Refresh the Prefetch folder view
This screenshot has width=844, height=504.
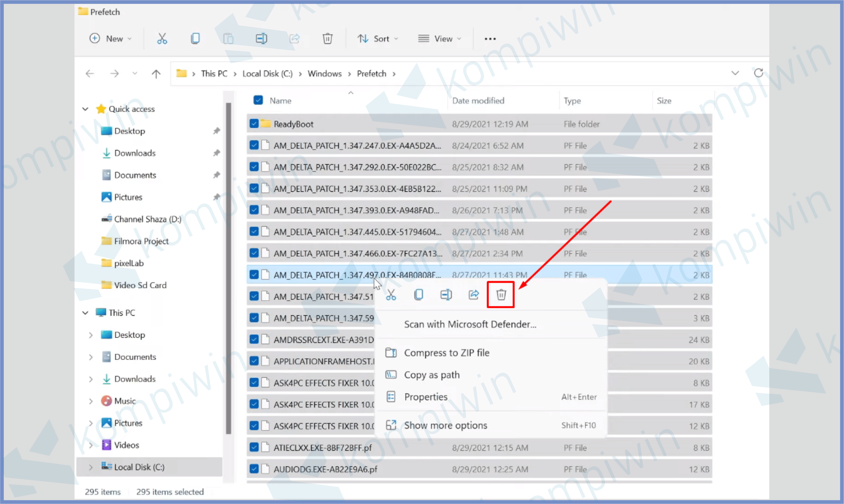tap(758, 73)
